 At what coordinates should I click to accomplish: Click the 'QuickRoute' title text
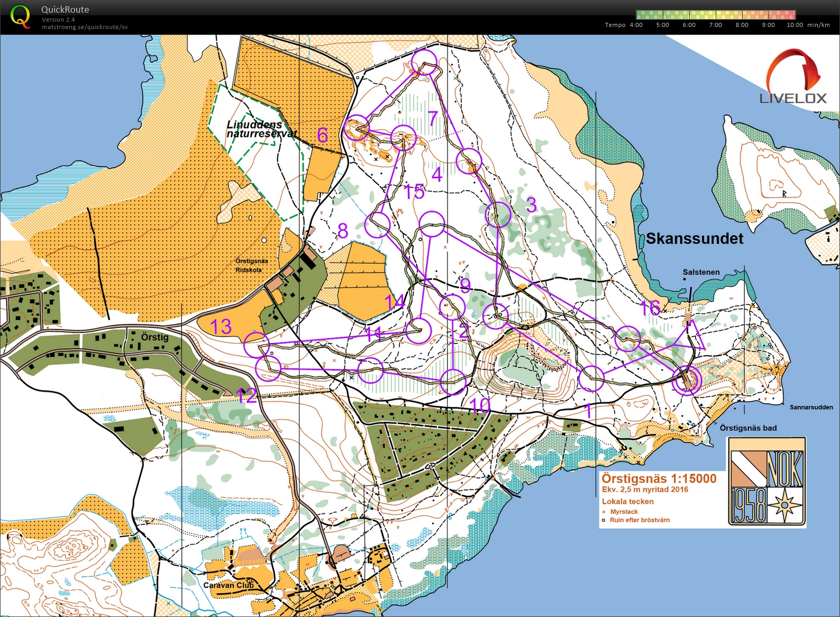65,10
